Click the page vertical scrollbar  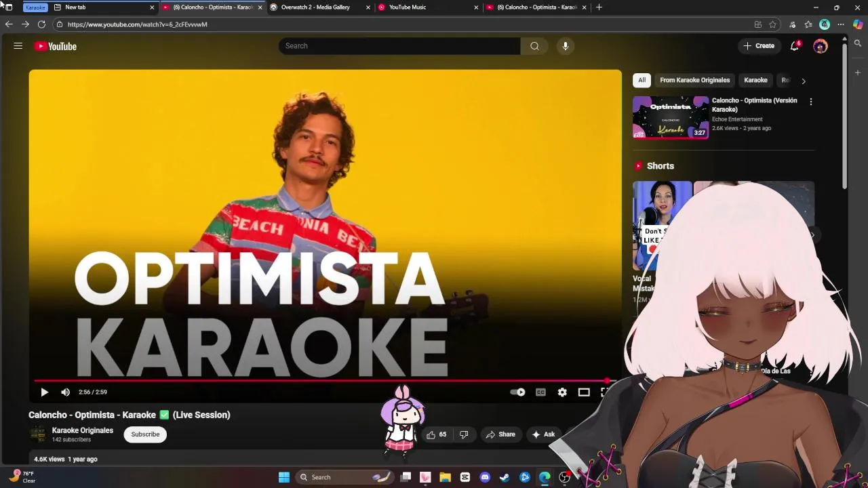click(x=844, y=115)
